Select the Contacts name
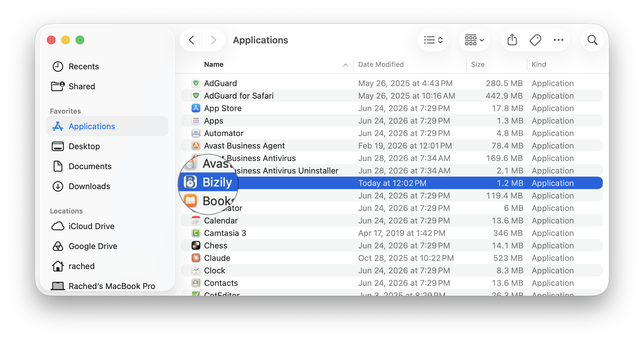Image resolution: width=644 pixels, height=342 pixels. (x=221, y=283)
